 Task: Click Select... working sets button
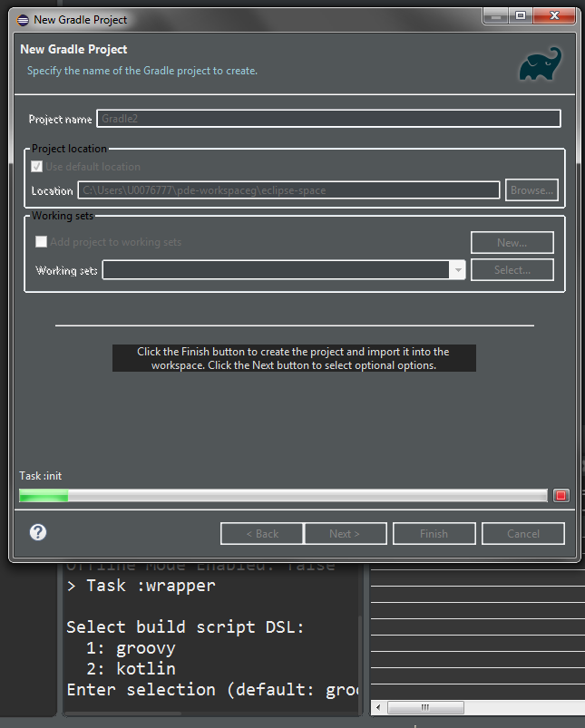[x=512, y=270]
